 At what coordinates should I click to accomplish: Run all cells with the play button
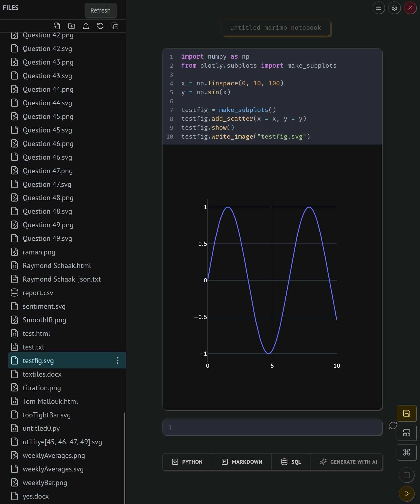[x=406, y=493]
